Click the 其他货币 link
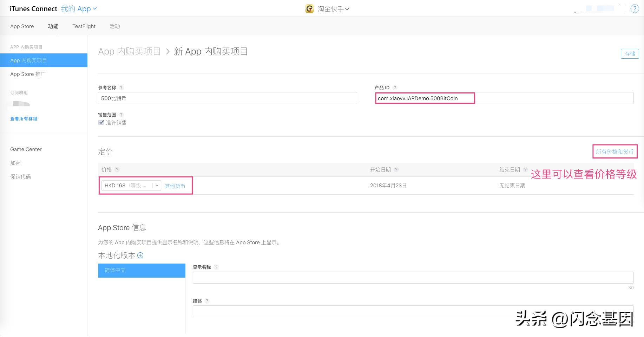644x337 pixels. [x=175, y=186]
